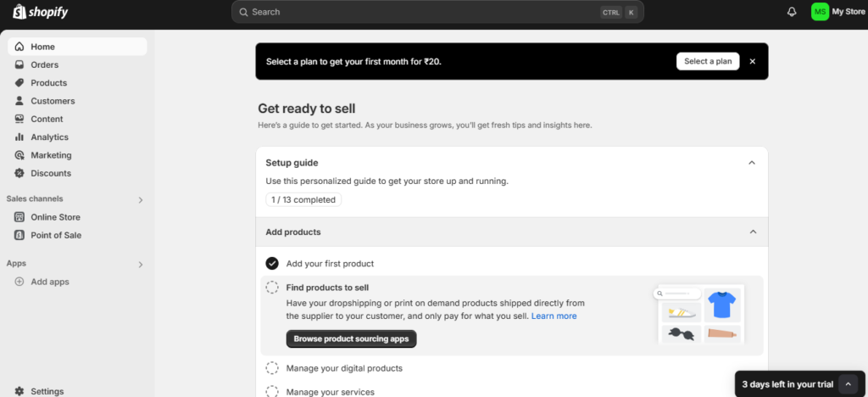Click 3 days left in your trial
868x397 pixels.
(787, 384)
